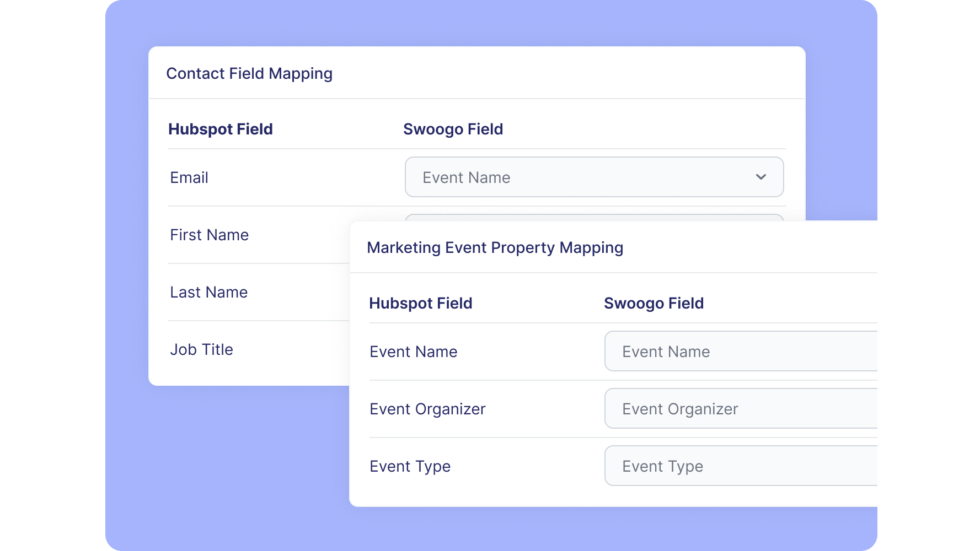This screenshot has width=980, height=551.
Task: Open the Email row Swoogo Field dropdown
Action: 594,177
